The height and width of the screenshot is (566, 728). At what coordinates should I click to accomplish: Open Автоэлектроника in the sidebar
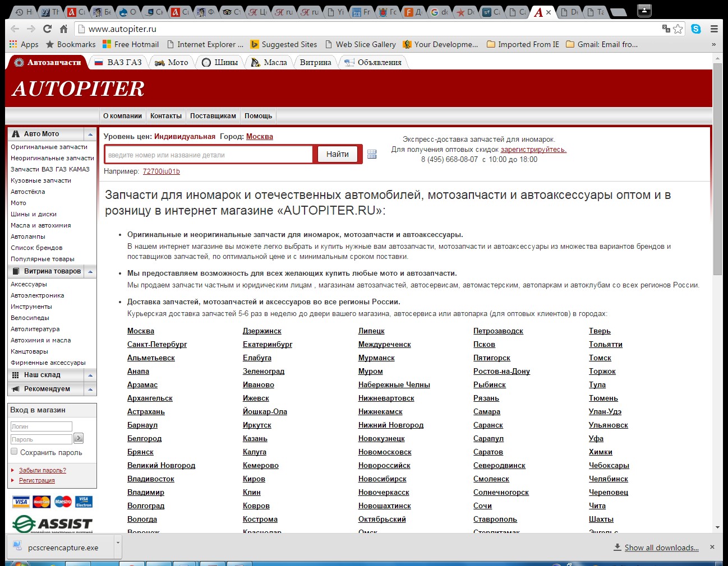pyautogui.click(x=38, y=295)
